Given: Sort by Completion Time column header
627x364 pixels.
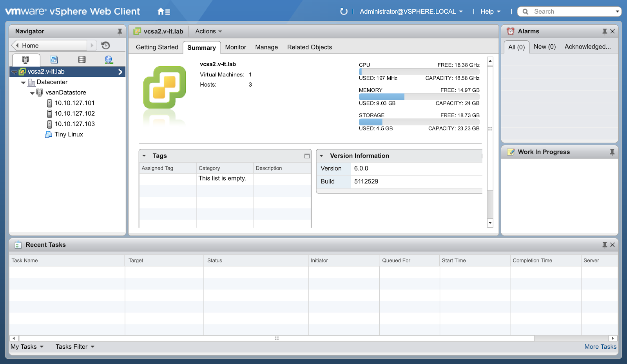Looking at the screenshot, I should click(546, 261).
